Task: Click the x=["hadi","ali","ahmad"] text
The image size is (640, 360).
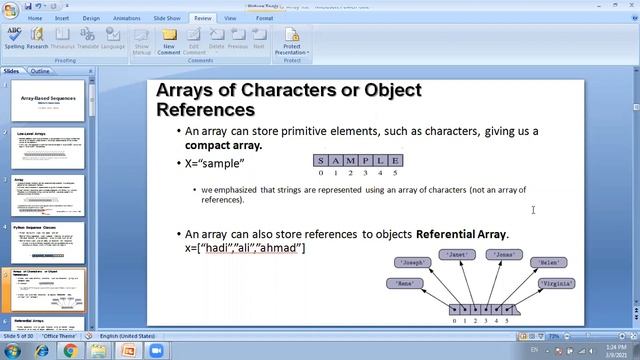Action: [x=245, y=248]
